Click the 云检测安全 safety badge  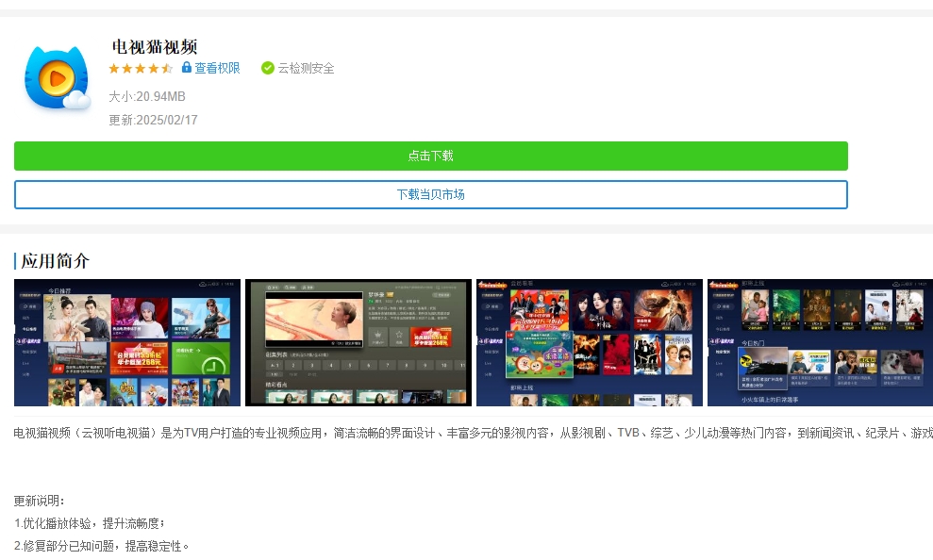click(297, 68)
